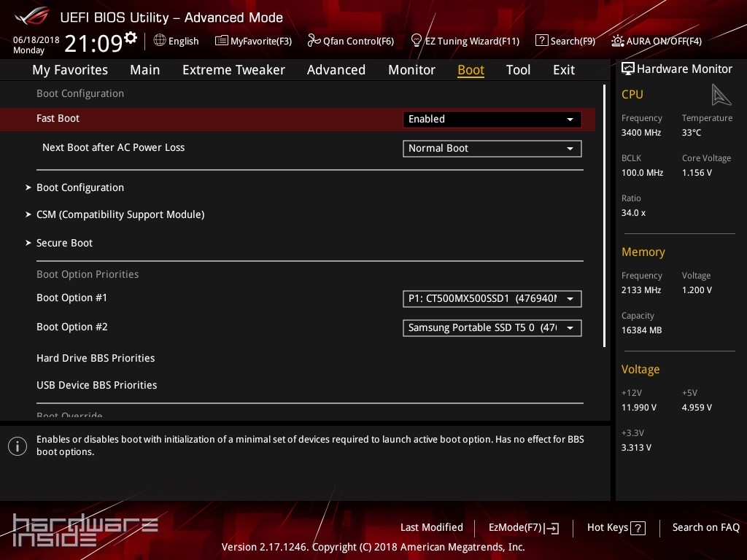Click the info icon next to the help description
This screenshot has width=747, height=560.
point(18,446)
